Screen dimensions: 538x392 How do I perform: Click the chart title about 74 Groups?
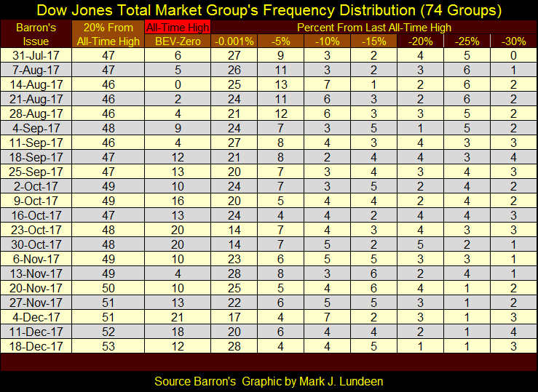(269, 10)
